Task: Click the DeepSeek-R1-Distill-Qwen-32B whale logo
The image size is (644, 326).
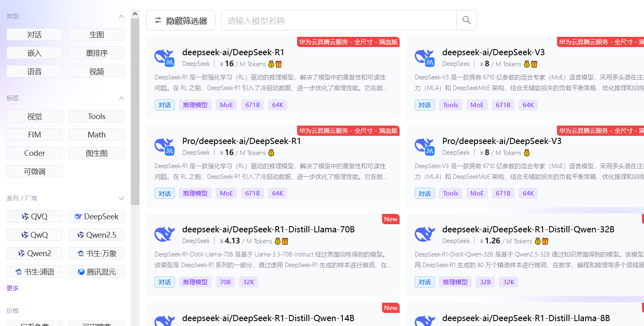Action: click(425, 234)
